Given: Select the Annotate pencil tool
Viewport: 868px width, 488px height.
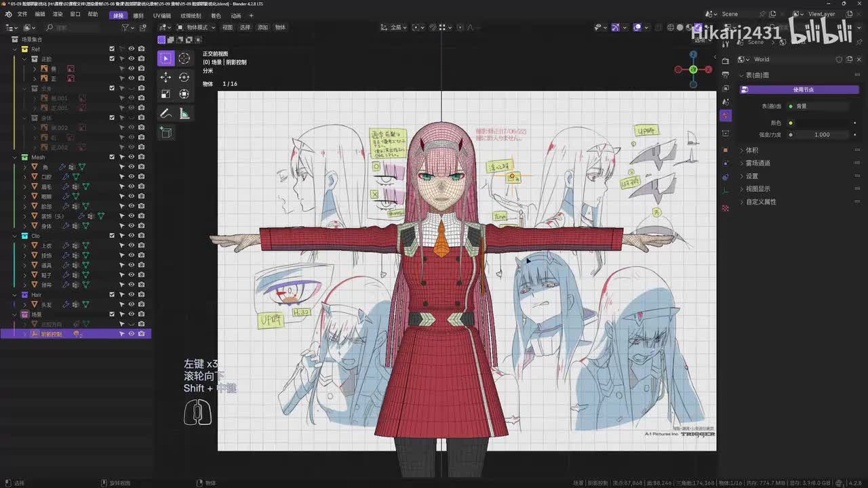Looking at the screenshot, I should [x=166, y=114].
